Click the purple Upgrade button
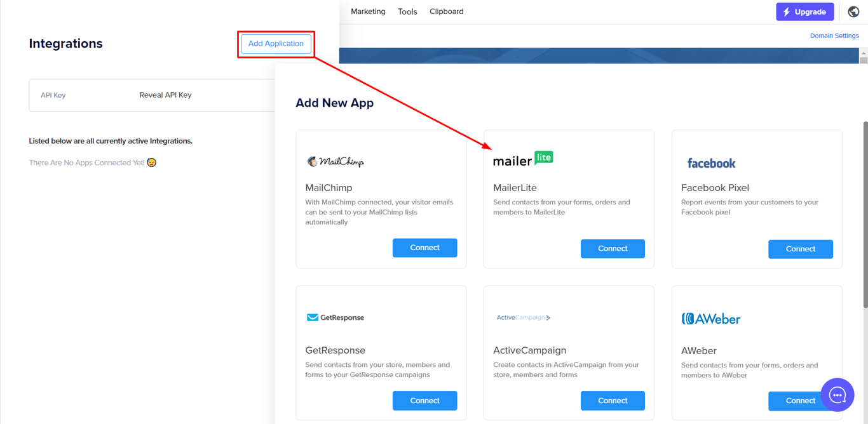This screenshot has height=424, width=868. 804,11
